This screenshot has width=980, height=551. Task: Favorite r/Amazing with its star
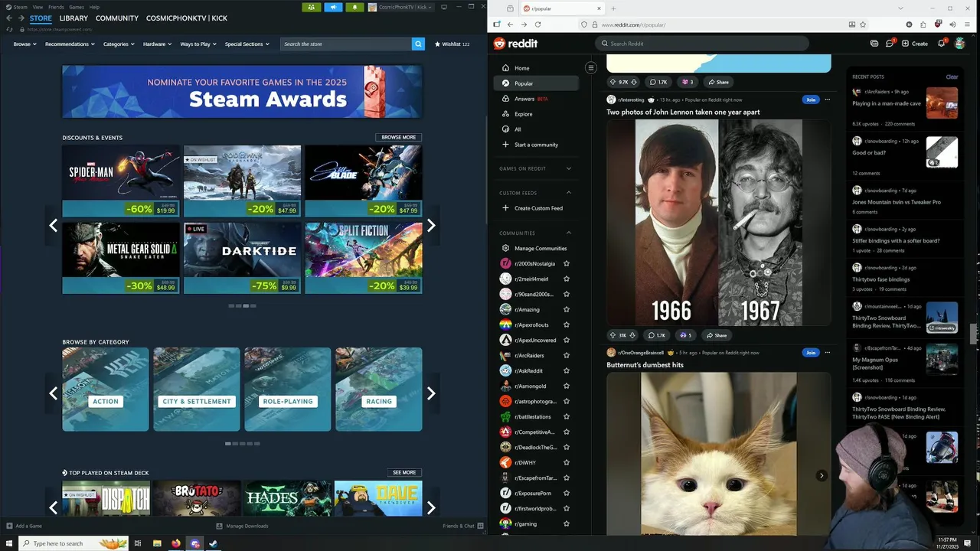tap(567, 309)
